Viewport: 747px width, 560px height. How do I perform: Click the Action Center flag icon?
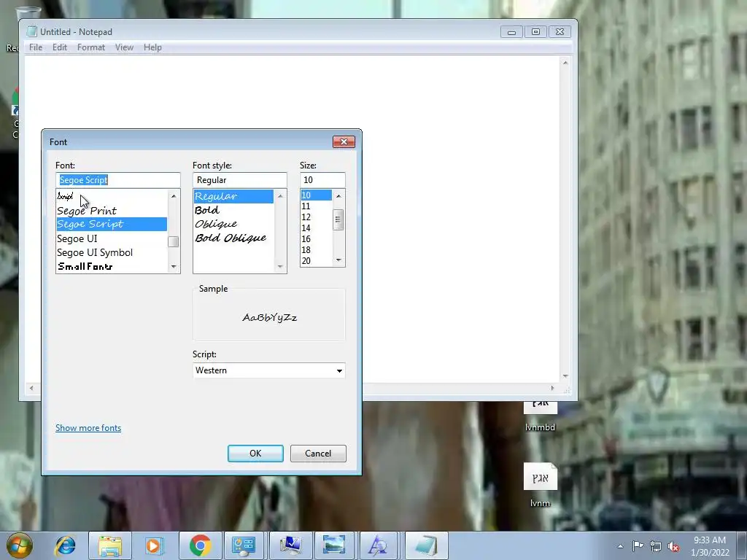coord(638,546)
